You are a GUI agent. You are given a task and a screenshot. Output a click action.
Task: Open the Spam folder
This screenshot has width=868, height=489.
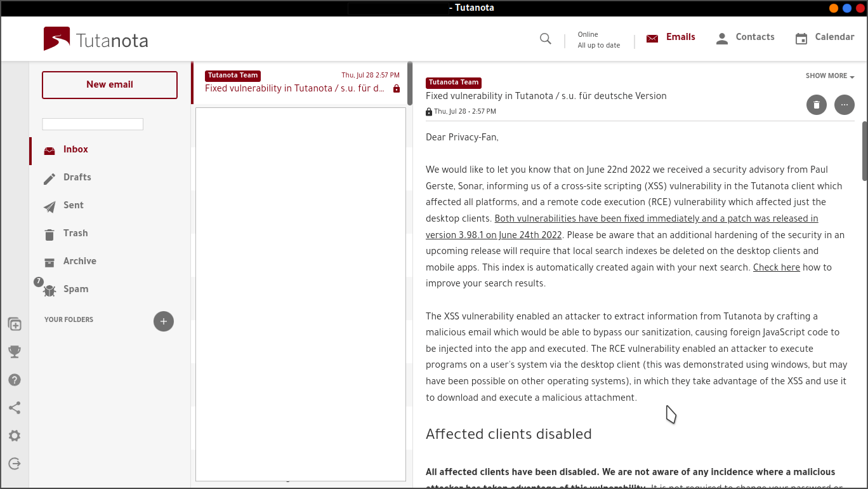click(x=76, y=289)
